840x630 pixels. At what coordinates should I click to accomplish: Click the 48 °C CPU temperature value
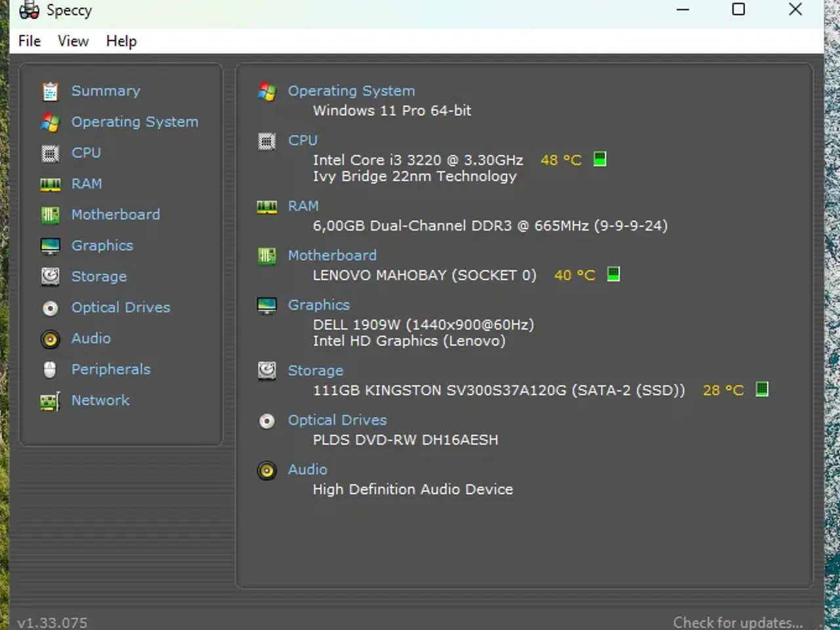point(561,160)
